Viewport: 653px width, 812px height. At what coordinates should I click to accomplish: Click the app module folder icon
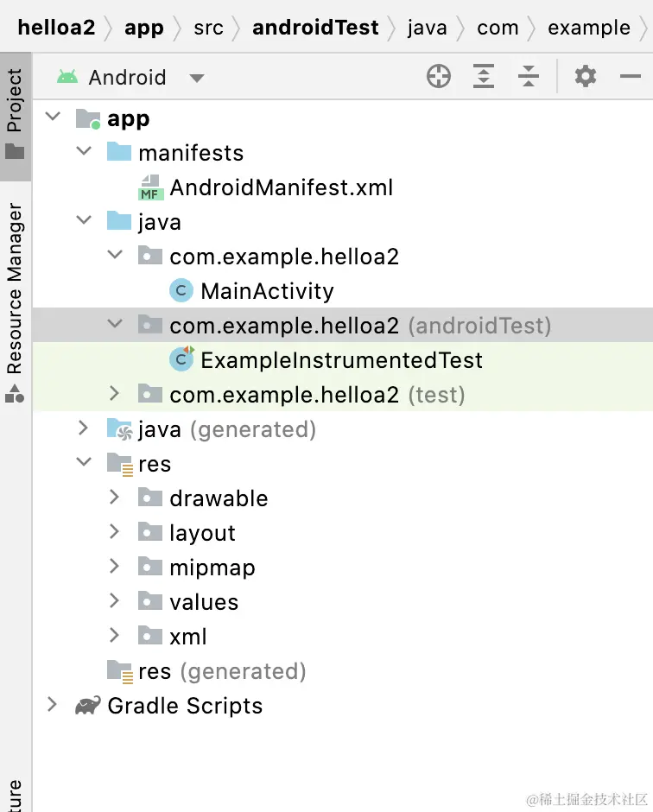tap(88, 118)
